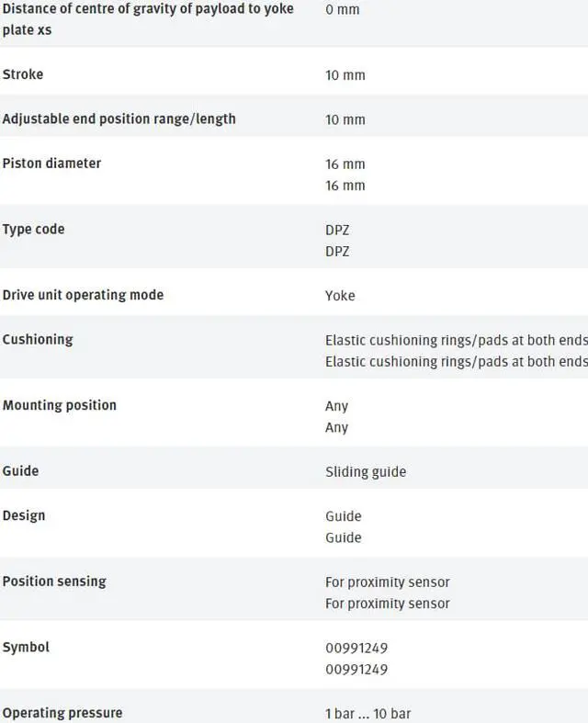The height and width of the screenshot is (723, 588).
Task: Click 'Adjustable end position range/length' label
Action: (119, 119)
